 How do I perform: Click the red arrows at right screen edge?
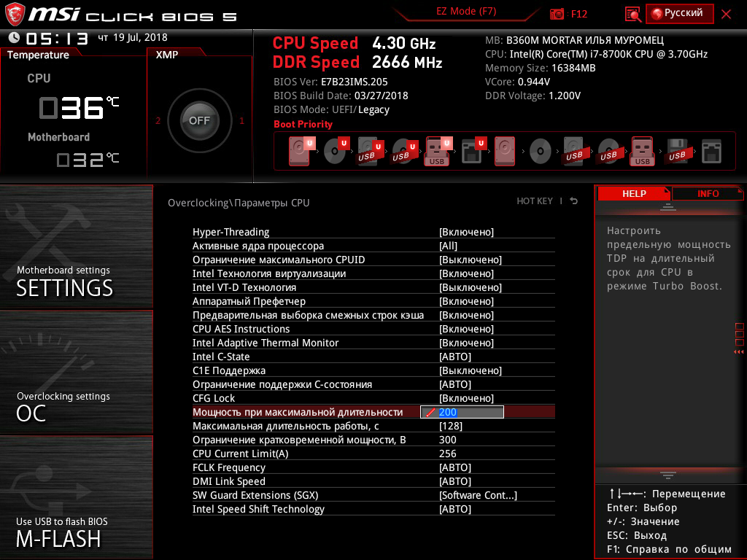[738, 352]
